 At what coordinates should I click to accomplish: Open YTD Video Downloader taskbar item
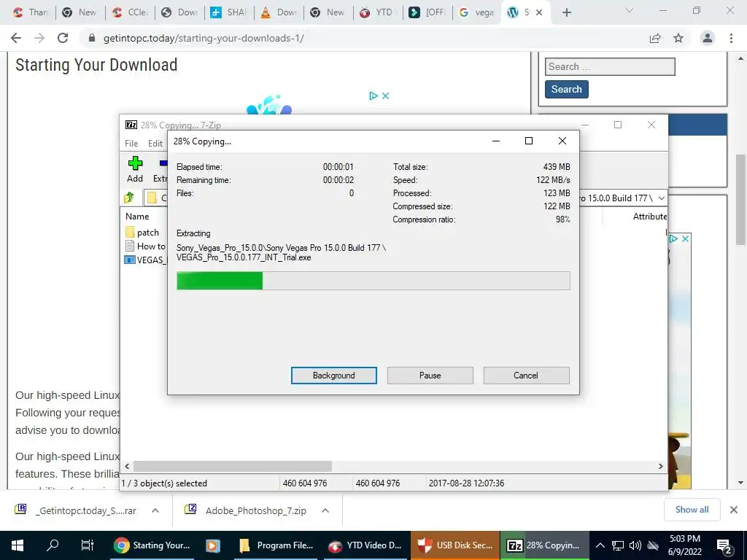(x=366, y=545)
